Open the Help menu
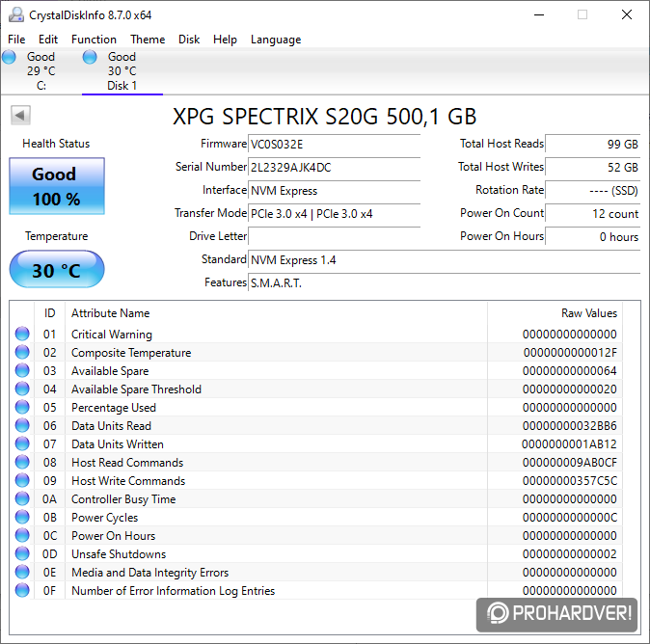Screen dimensions: 650x644 coord(225,40)
